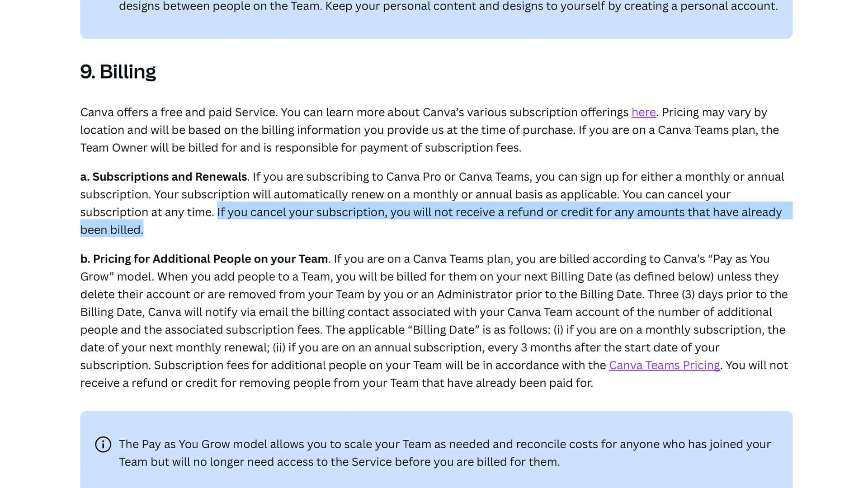Click 'b. Pricing for Additional People on your Team'
868x488 pixels.
(x=204, y=259)
